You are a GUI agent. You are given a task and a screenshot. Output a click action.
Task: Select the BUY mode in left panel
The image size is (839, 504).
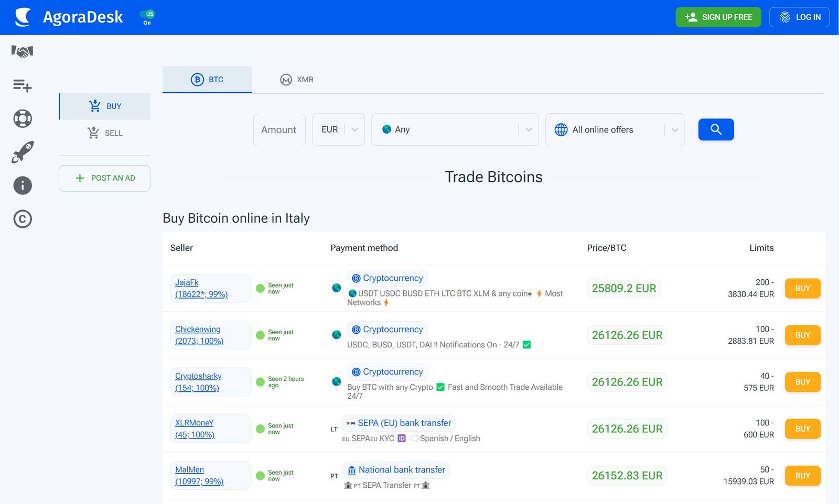pyautogui.click(x=104, y=106)
